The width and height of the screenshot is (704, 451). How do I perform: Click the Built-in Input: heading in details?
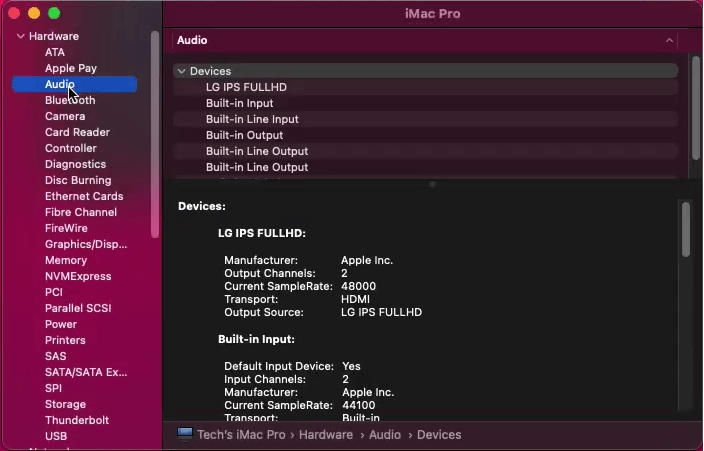(x=256, y=339)
